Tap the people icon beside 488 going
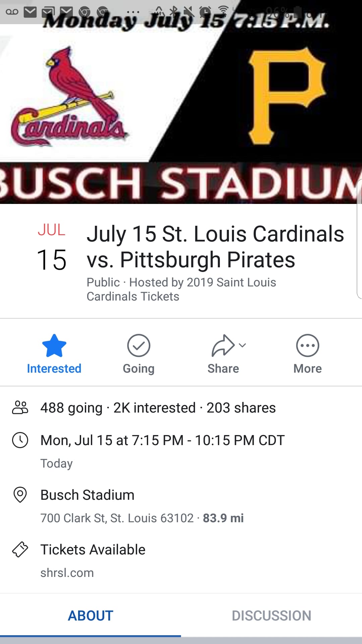Viewport: 362px width, 644px height. (x=20, y=408)
